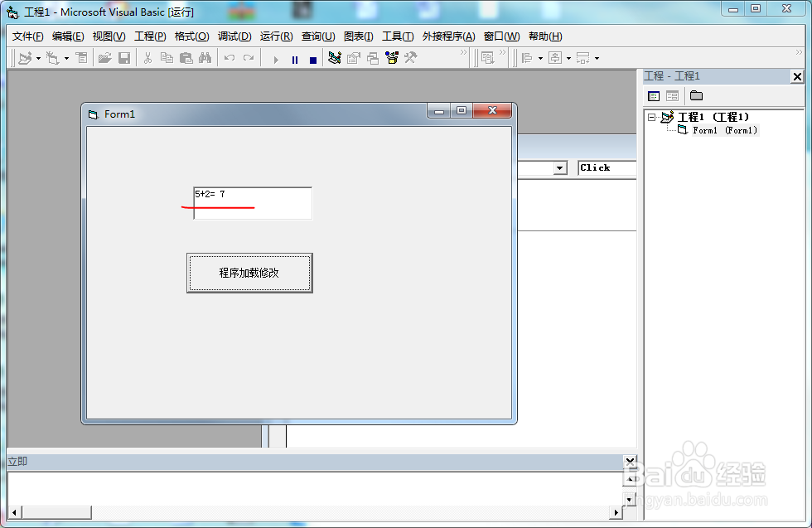Viewport: 812px width, 528px height.
Task: Open the 外接程序(A) menu
Action: click(x=448, y=36)
